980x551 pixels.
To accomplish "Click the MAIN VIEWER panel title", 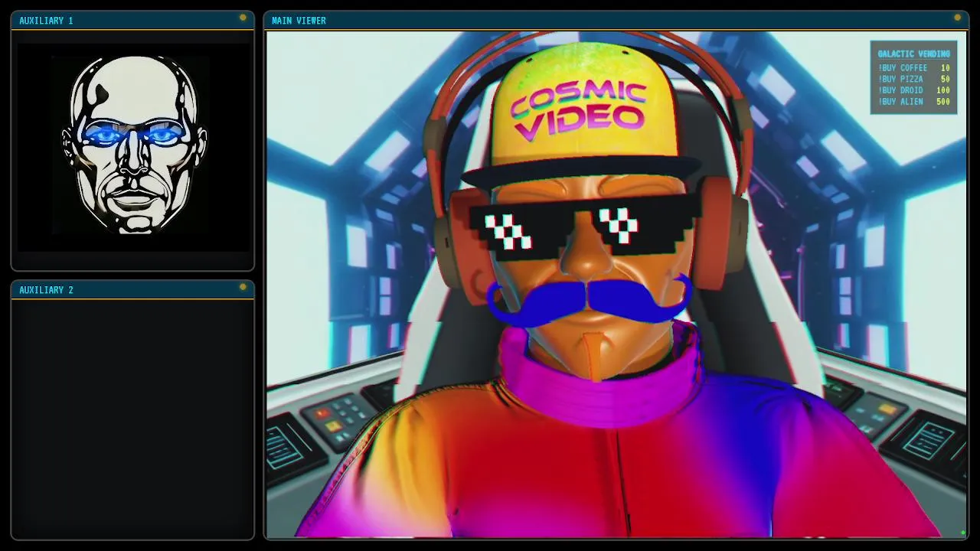I will point(299,21).
